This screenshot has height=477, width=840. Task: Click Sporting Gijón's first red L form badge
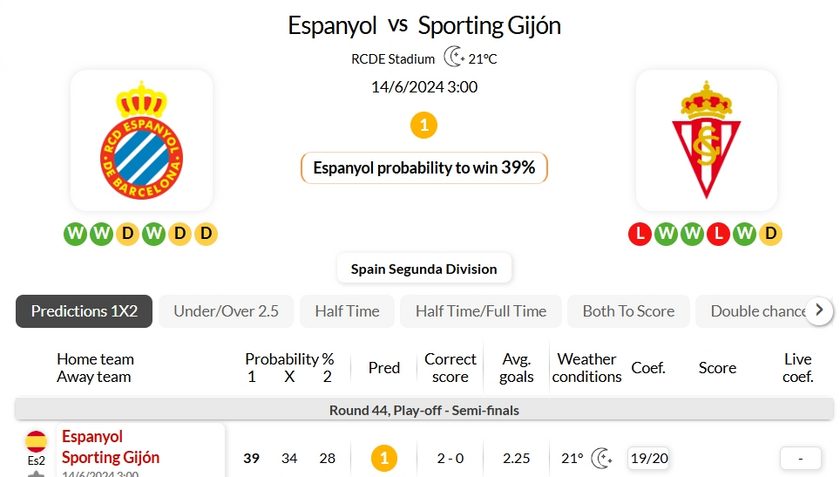(640, 234)
